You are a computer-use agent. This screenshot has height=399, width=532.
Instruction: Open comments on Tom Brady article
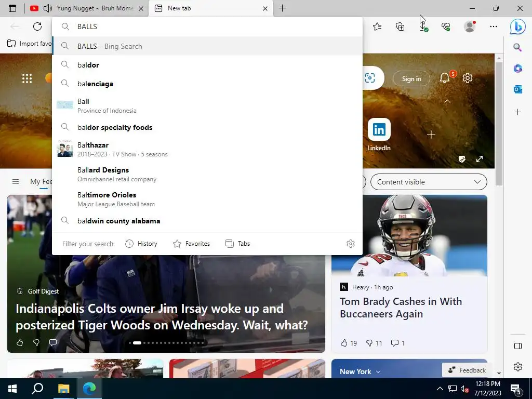tap(397, 343)
